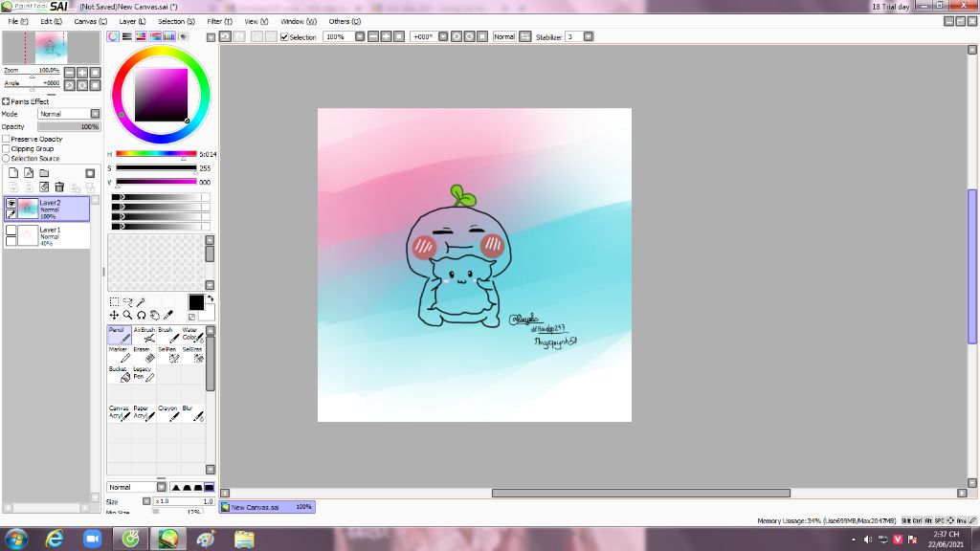Choose the eyedropper color picker tool
The image size is (980, 551).
click(x=168, y=315)
